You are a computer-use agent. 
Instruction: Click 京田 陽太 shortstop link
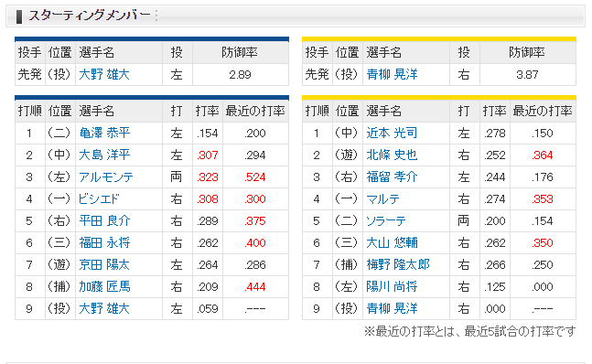tap(104, 264)
